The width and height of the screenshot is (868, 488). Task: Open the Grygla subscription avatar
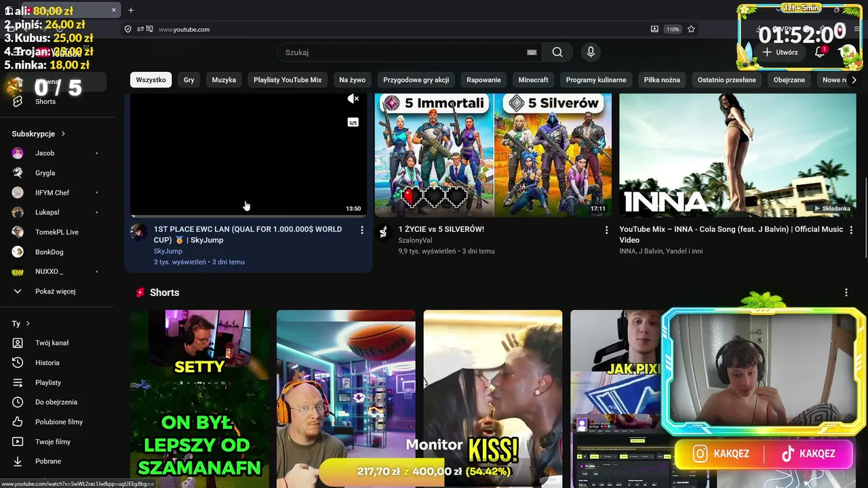[18, 173]
